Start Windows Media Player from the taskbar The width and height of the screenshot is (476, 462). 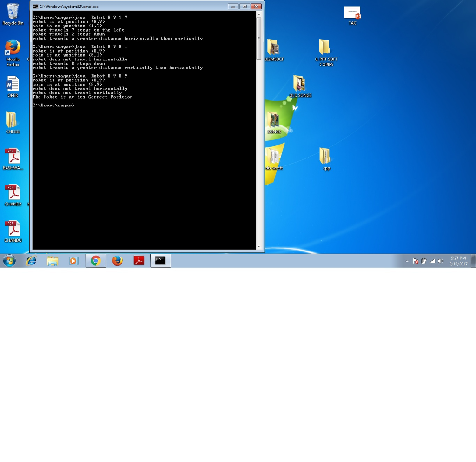point(74,261)
